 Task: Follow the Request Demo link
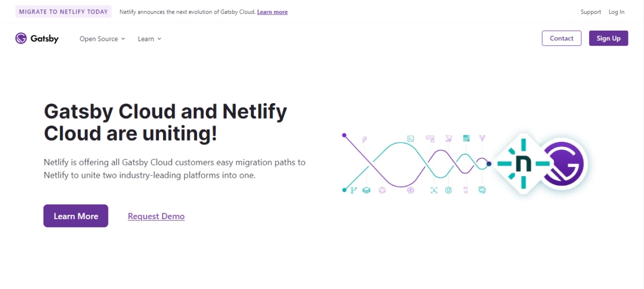pos(156,216)
